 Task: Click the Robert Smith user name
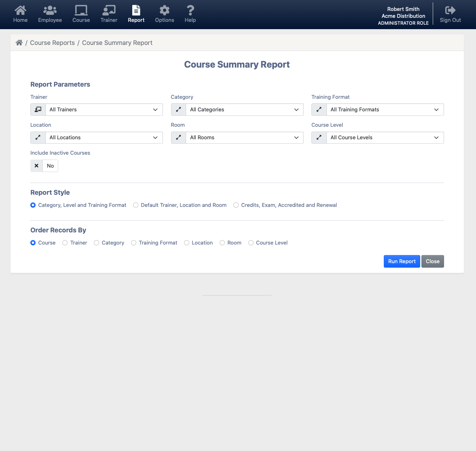pyautogui.click(x=403, y=9)
